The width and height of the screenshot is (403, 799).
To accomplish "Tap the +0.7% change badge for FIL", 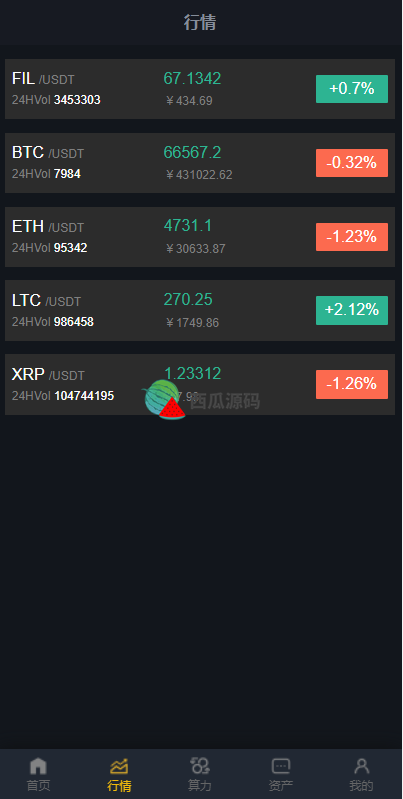I will click(x=352, y=89).
